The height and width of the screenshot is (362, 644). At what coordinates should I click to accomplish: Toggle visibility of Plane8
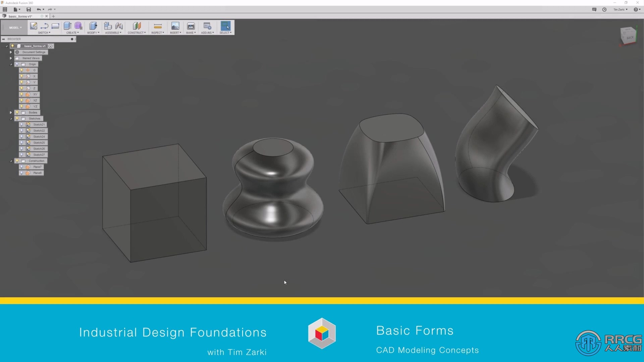[x=22, y=173]
